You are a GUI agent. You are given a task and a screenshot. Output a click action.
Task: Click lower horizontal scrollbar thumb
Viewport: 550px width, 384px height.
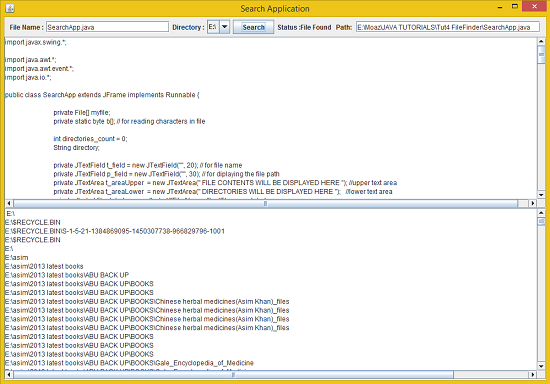233,375
